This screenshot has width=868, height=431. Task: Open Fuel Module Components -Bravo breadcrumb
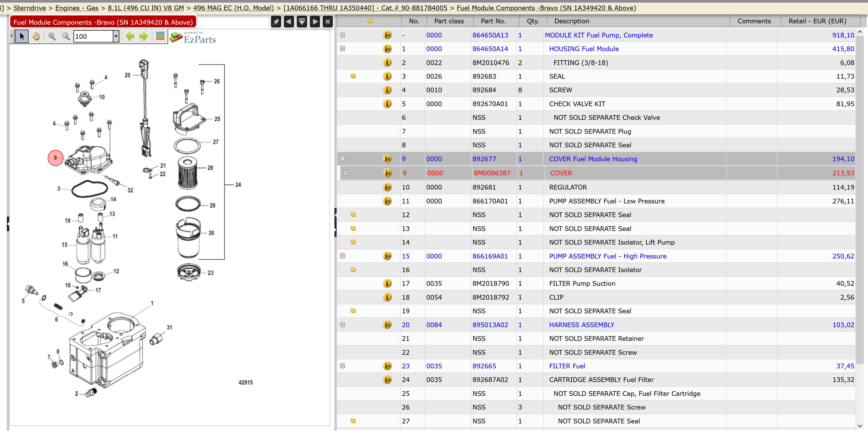546,8
